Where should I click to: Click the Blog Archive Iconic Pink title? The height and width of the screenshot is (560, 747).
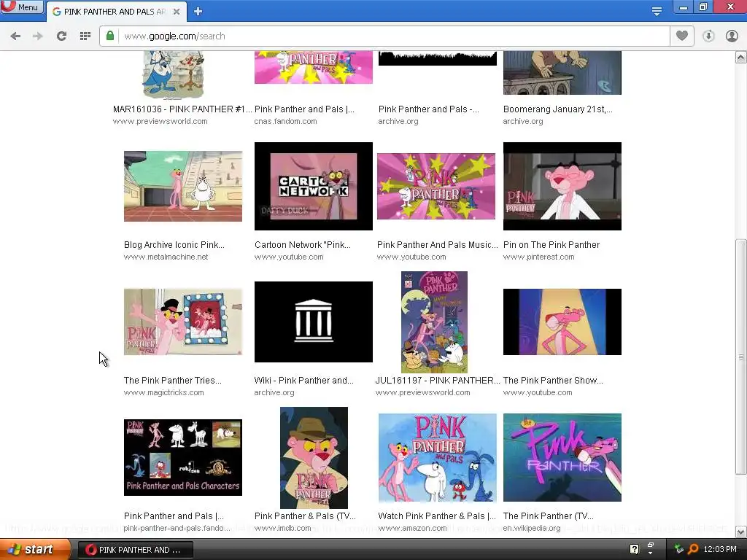pyautogui.click(x=174, y=245)
